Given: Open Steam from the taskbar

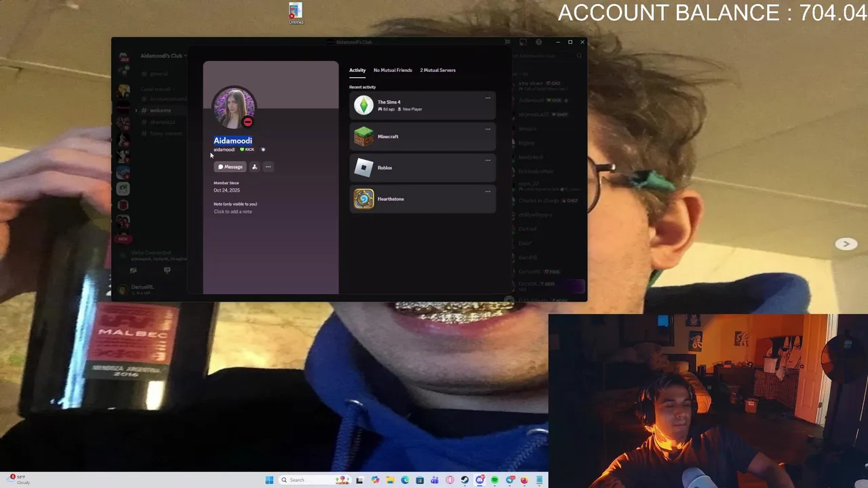Looking at the screenshot, I should [x=465, y=480].
